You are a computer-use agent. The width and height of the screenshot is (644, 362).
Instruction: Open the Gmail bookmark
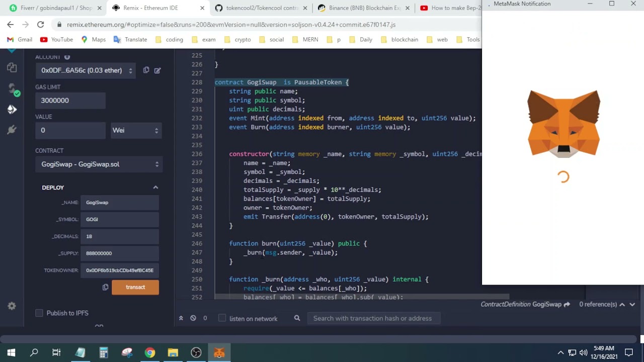[x=20, y=39]
